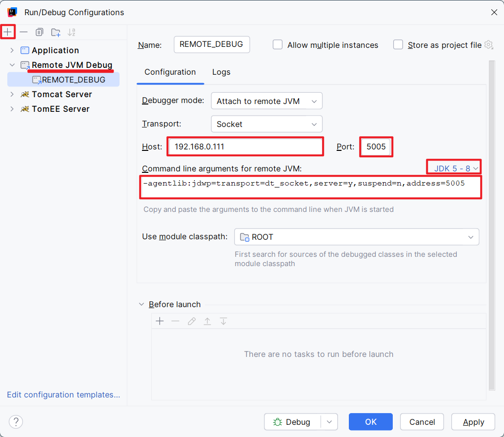Click the Add New Configuration plus icon
The height and width of the screenshot is (437, 504).
(x=8, y=32)
